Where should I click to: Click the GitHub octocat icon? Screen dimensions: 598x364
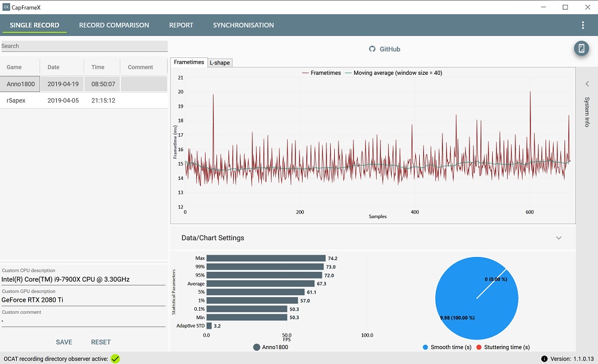(x=372, y=49)
